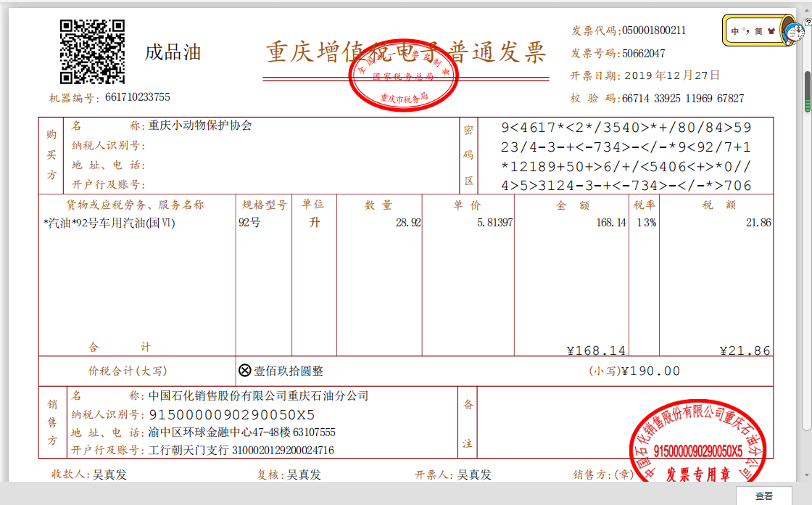
Task: Open the help question mark icon
Action: click(808, 22)
